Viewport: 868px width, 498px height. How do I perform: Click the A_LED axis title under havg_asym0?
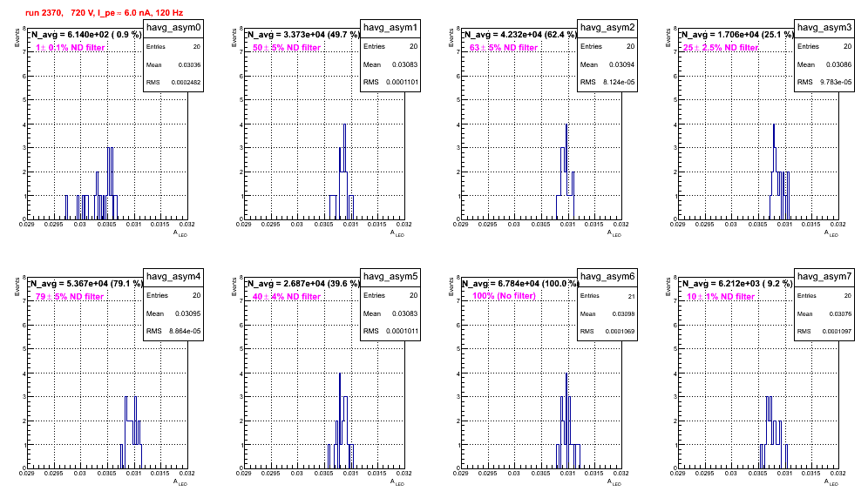[x=180, y=233]
